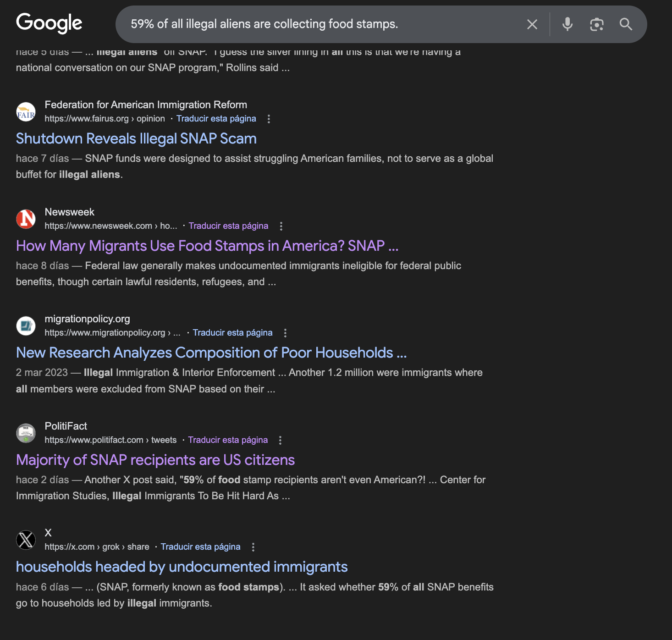Open "How Many Migrants Use Food Stamps" article
This screenshot has height=640, width=672.
[207, 246]
